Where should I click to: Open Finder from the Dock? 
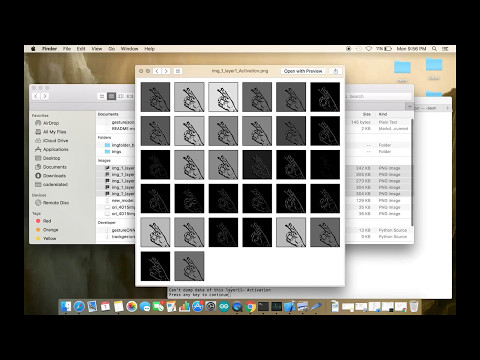pyautogui.click(x=66, y=306)
